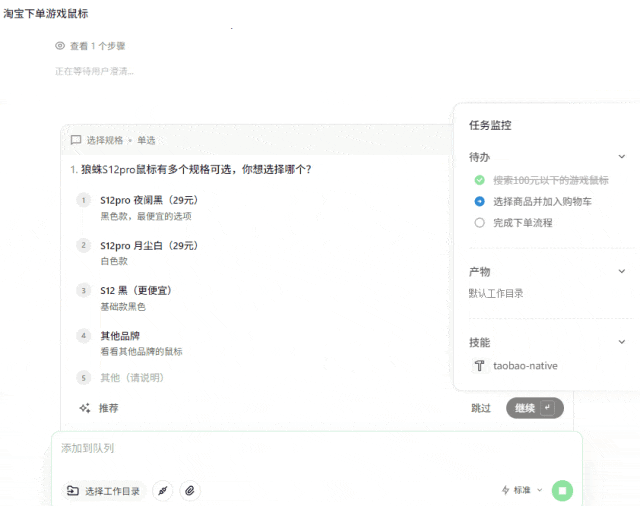The width and height of the screenshot is (640, 506).
Task: Click the 跳过 button
Action: [x=481, y=408]
